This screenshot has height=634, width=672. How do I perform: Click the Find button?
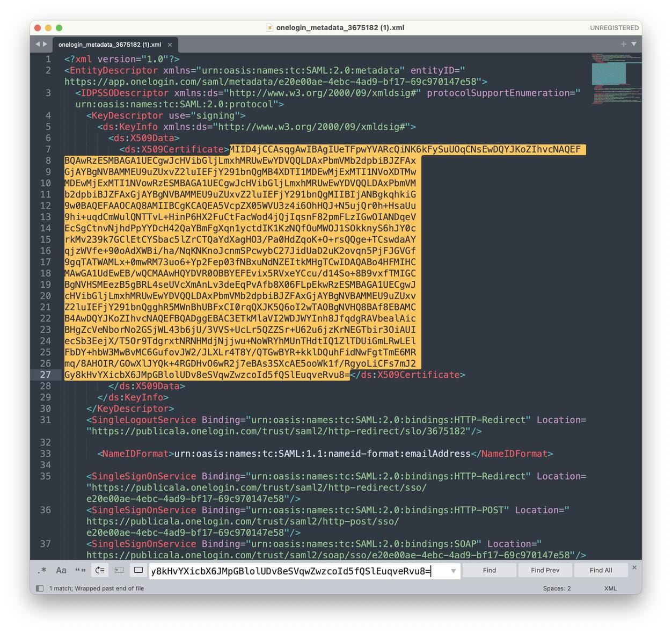click(x=489, y=570)
